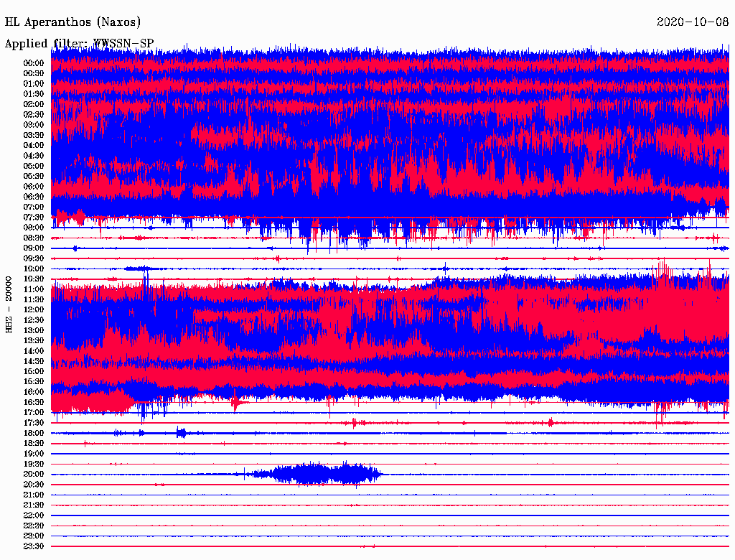735x560 pixels.
Task: Select the 19:30 time label
Action: 34,464
